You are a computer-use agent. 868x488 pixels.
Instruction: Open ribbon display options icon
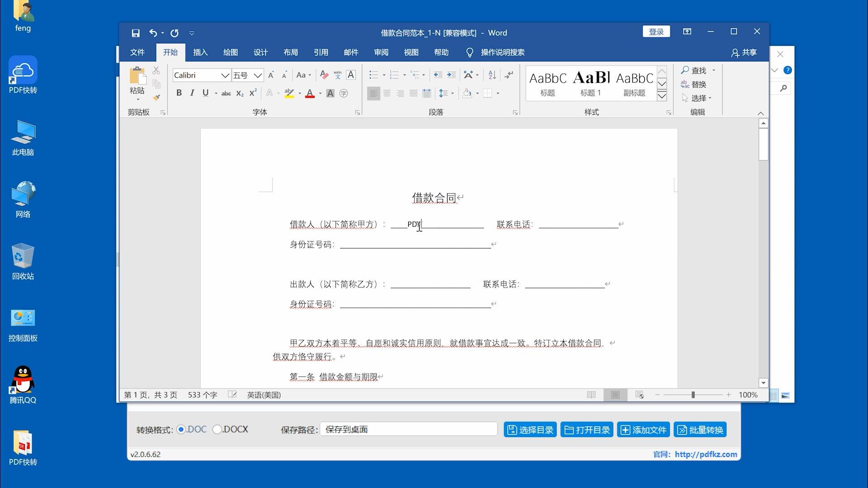(x=687, y=32)
